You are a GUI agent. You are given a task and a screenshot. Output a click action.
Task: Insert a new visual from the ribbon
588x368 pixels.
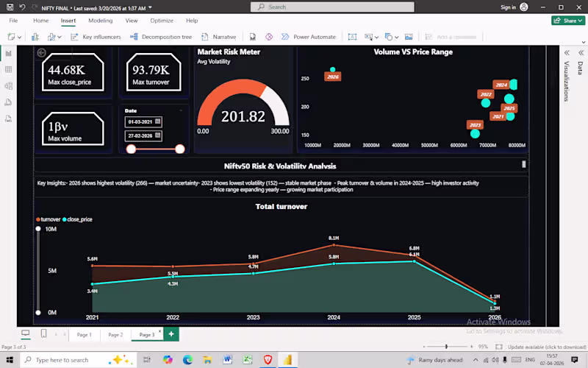[35, 37]
